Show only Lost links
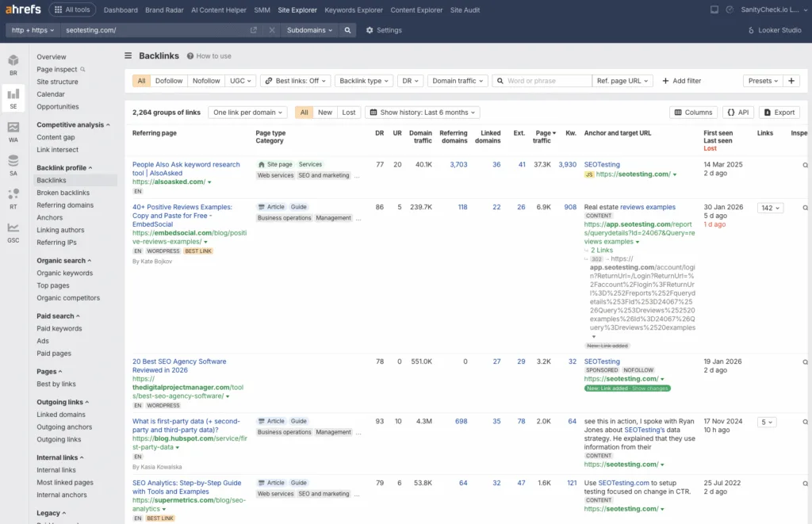 [349, 112]
